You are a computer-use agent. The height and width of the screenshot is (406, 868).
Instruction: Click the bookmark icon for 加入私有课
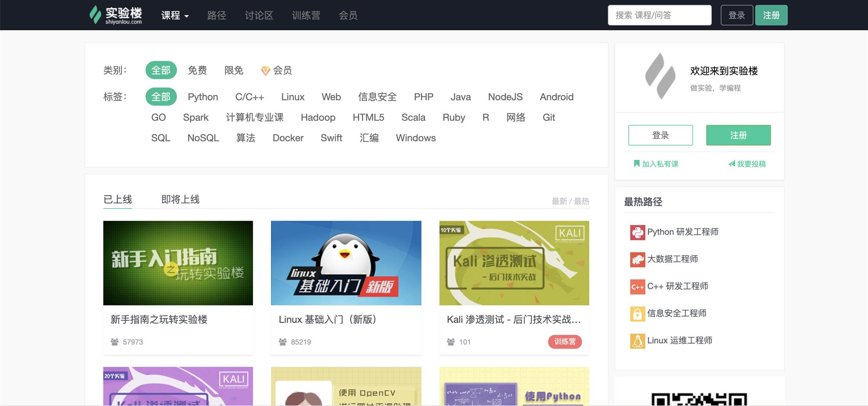click(636, 164)
